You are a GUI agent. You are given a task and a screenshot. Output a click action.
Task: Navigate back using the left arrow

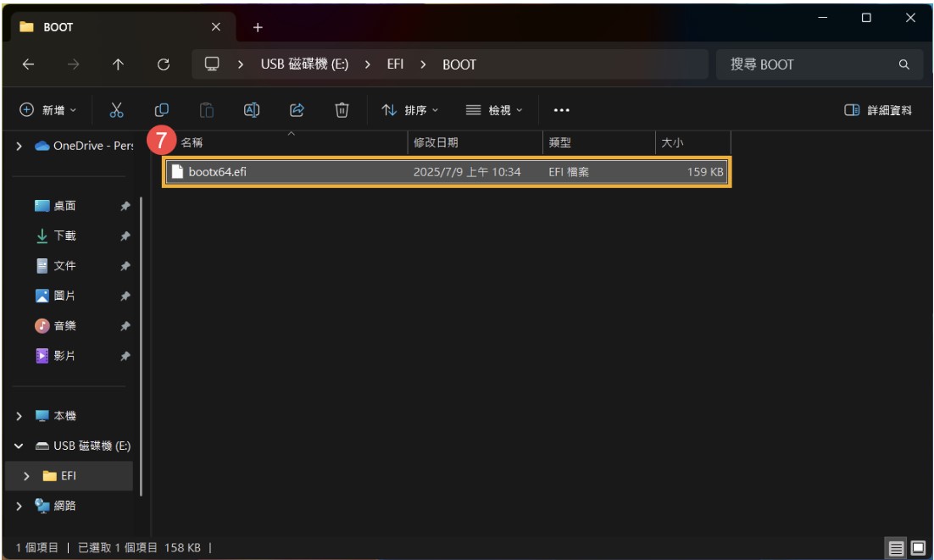point(28,64)
